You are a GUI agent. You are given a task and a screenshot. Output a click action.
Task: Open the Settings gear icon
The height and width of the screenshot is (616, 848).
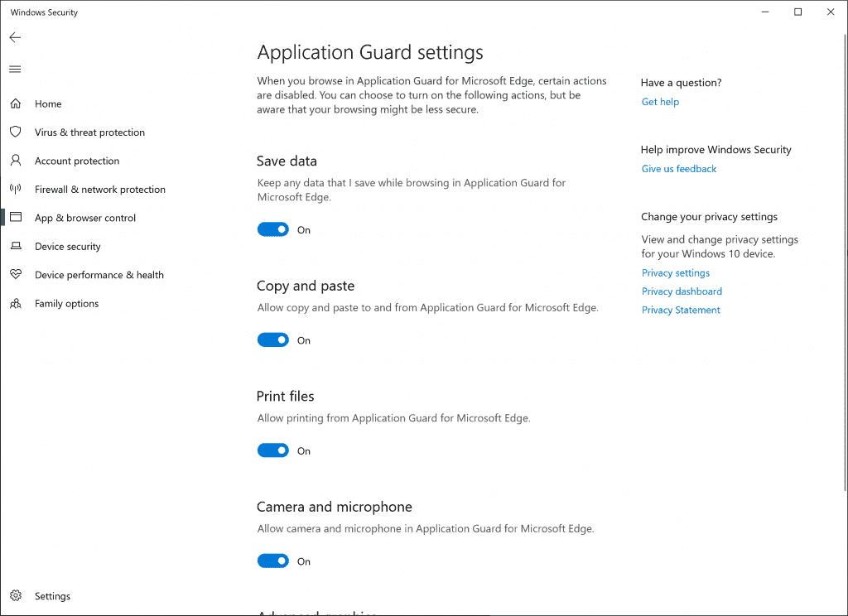coord(15,596)
